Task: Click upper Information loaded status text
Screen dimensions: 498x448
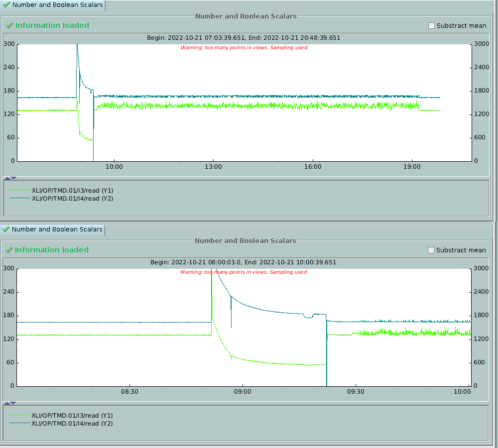Action: (52, 25)
